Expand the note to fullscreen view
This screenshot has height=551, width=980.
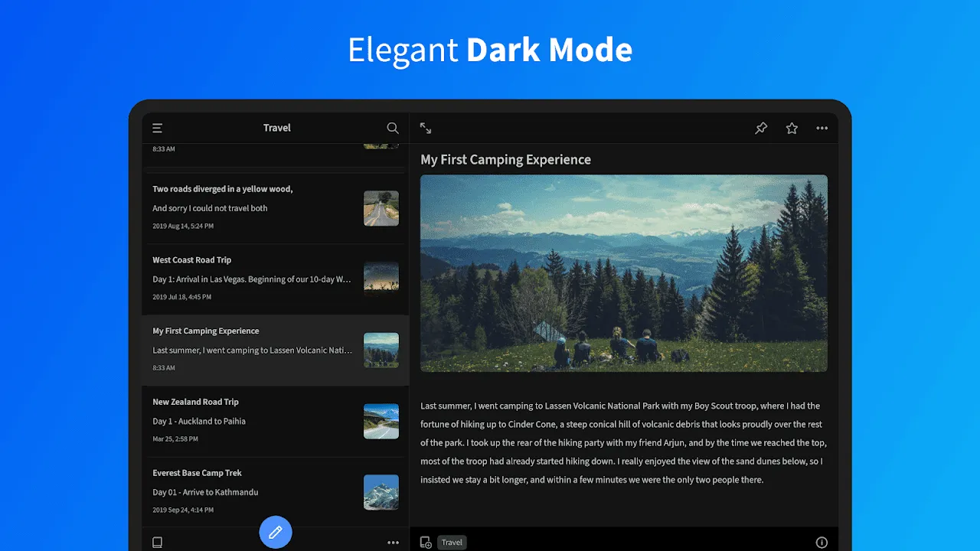426,128
